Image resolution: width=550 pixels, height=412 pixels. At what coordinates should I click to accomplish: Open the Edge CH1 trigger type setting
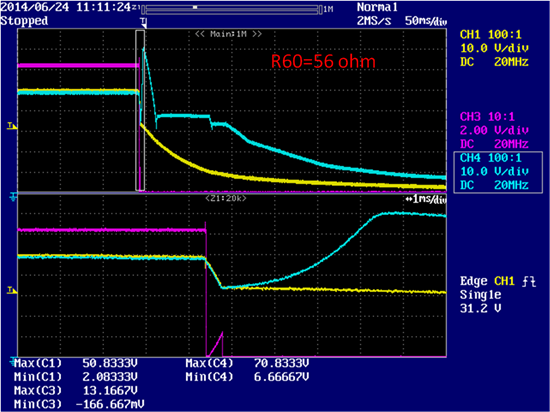coord(498,281)
